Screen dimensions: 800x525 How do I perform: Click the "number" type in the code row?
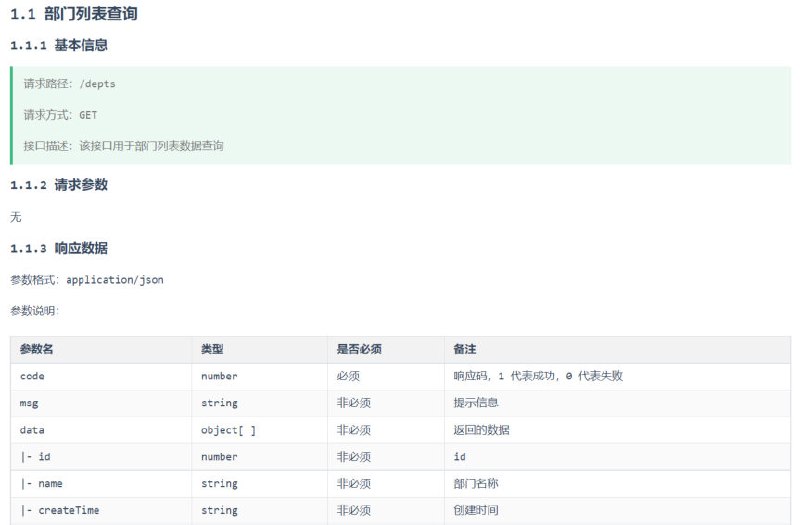pos(219,376)
